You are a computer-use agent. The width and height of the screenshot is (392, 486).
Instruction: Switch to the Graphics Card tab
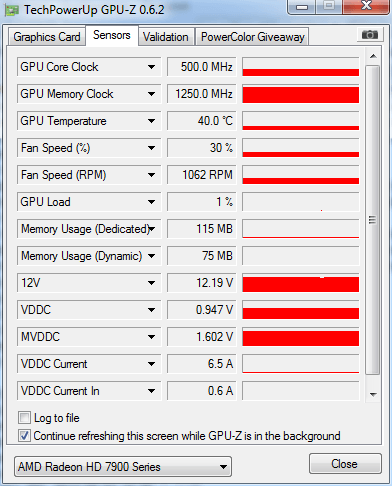[47, 37]
